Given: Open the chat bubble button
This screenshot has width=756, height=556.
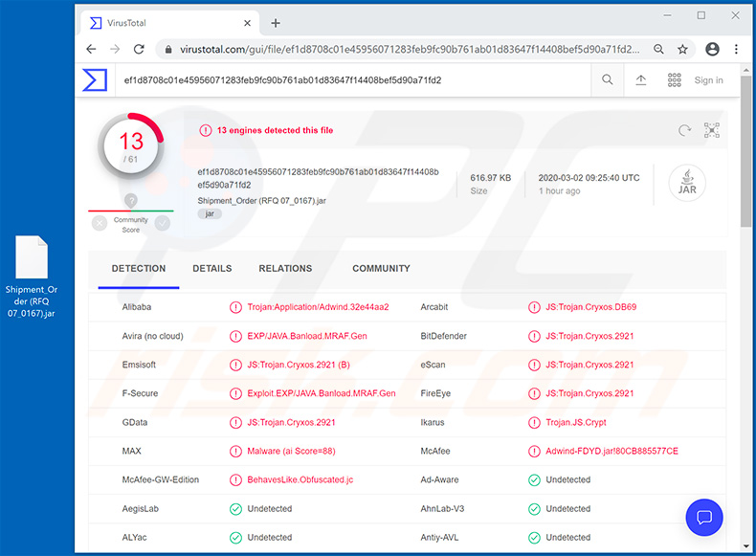Looking at the screenshot, I should click(x=704, y=518).
